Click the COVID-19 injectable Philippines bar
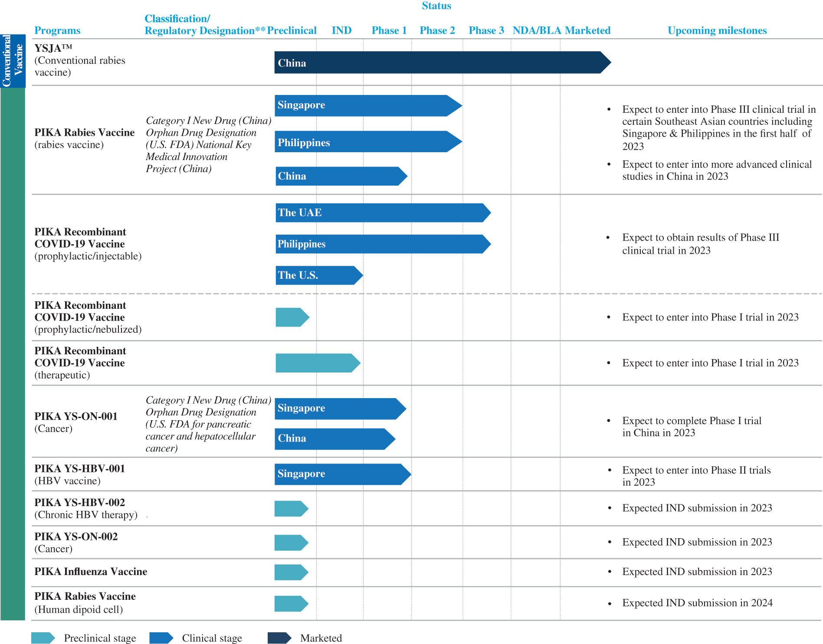The image size is (823, 644). (383, 244)
